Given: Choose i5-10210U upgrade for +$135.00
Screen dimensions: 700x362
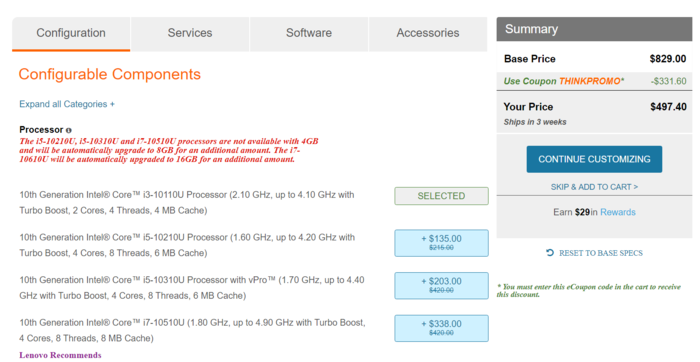Looking at the screenshot, I should (441, 243).
